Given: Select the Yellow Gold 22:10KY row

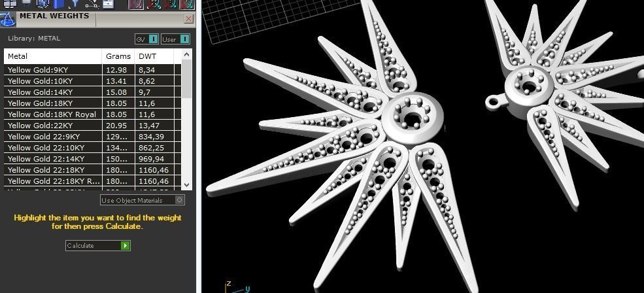Looking at the screenshot, I should tap(92, 148).
